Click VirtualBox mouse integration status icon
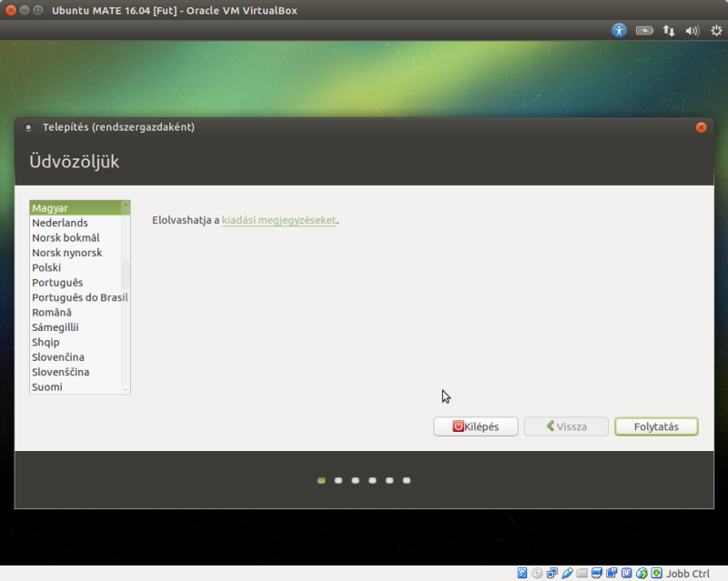The image size is (728, 581). 642,573
